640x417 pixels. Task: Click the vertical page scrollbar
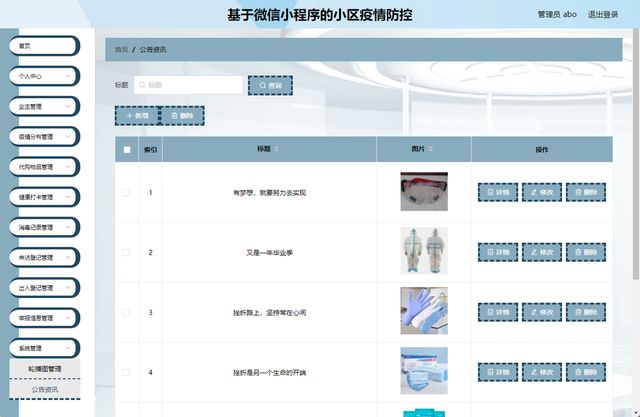click(x=636, y=155)
